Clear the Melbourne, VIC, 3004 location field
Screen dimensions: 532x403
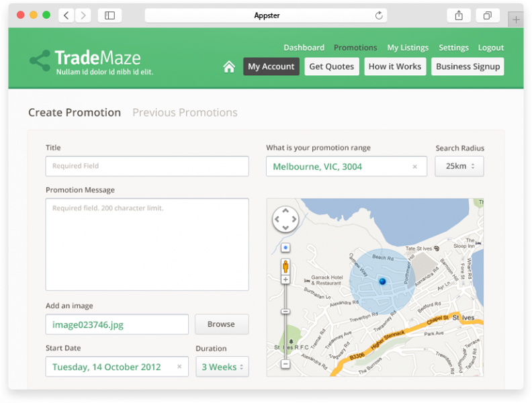pos(414,167)
